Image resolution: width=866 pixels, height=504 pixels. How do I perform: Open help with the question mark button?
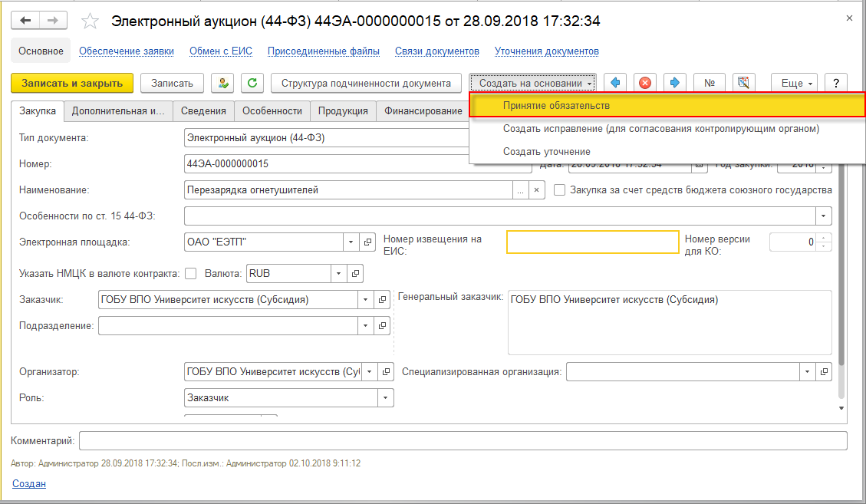click(x=836, y=83)
